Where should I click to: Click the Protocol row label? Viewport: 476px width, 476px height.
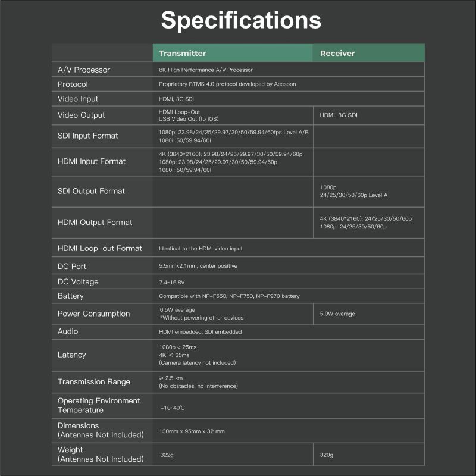pos(73,84)
